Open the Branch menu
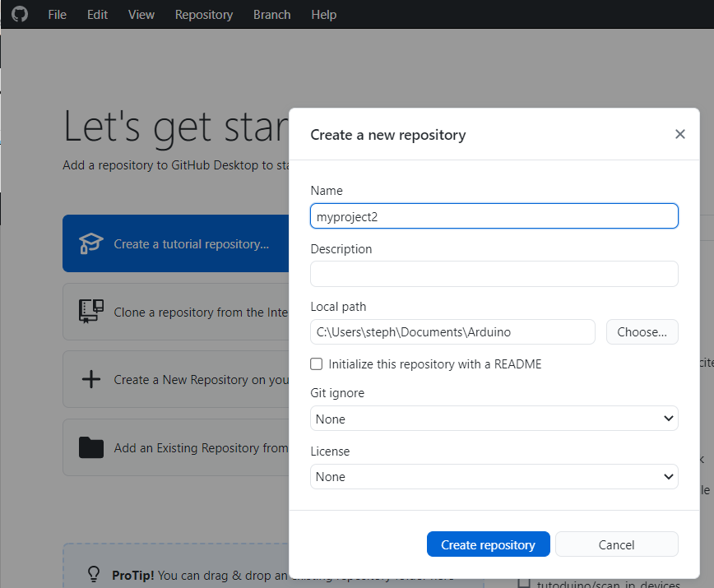Viewport: 714px width, 588px height. coord(271,15)
